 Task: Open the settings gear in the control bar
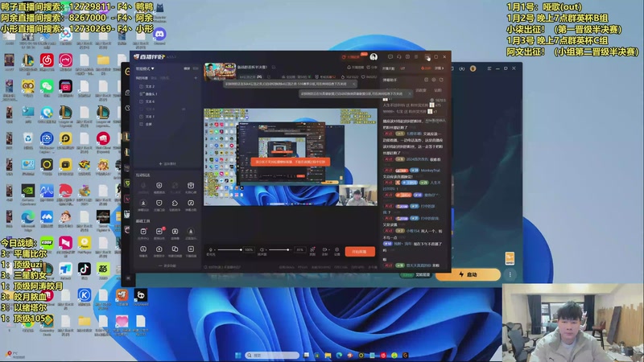click(x=336, y=249)
